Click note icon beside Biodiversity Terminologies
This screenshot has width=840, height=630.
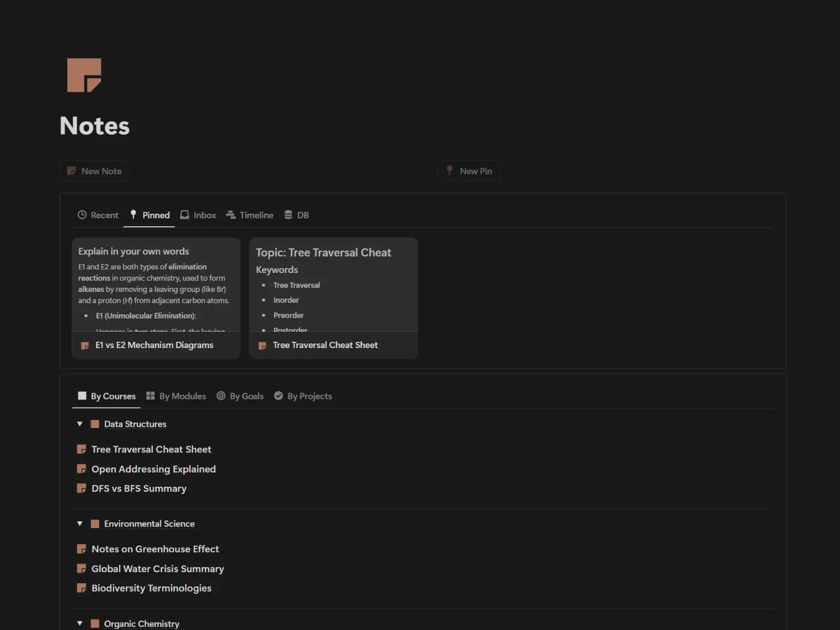pos(81,588)
